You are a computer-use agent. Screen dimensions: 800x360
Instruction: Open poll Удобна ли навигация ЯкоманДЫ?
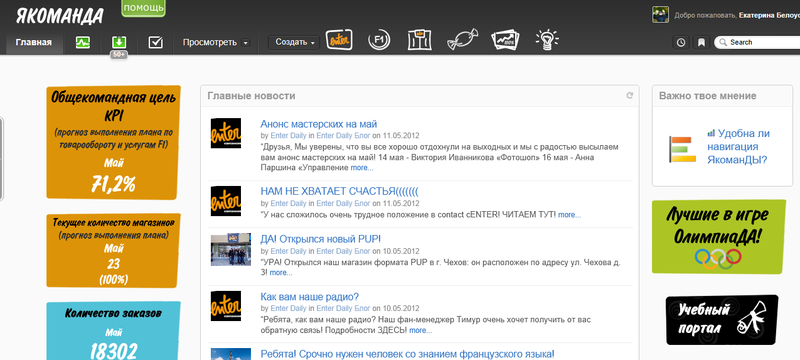coord(738,147)
